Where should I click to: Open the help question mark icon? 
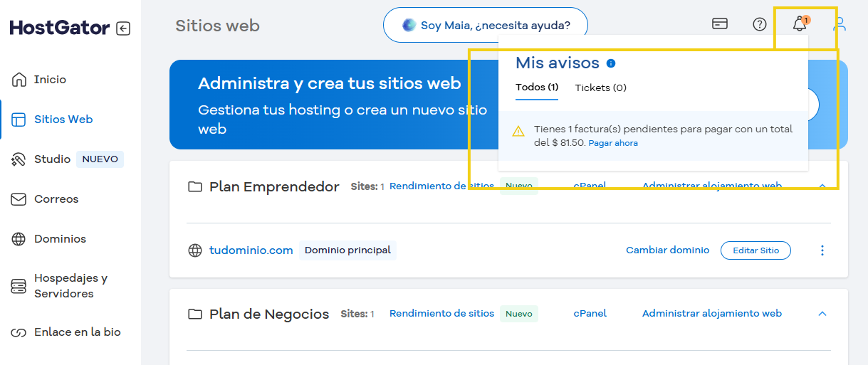click(760, 24)
